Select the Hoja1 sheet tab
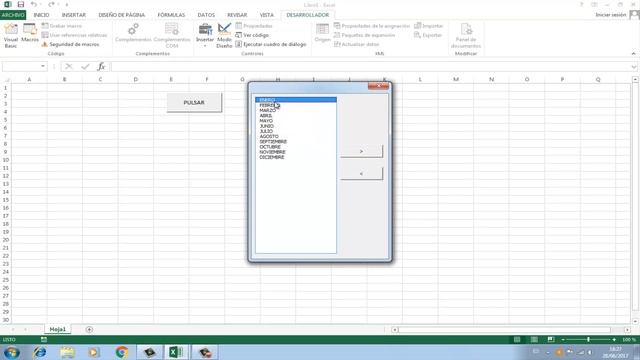640x360 pixels. (x=58, y=329)
